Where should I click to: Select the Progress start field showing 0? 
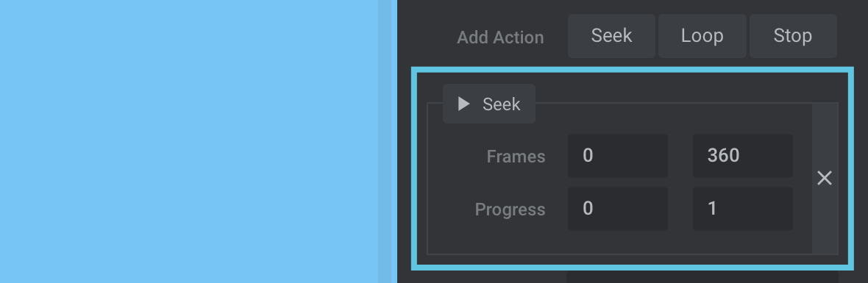pyautogui.click(x=618, y=209)
